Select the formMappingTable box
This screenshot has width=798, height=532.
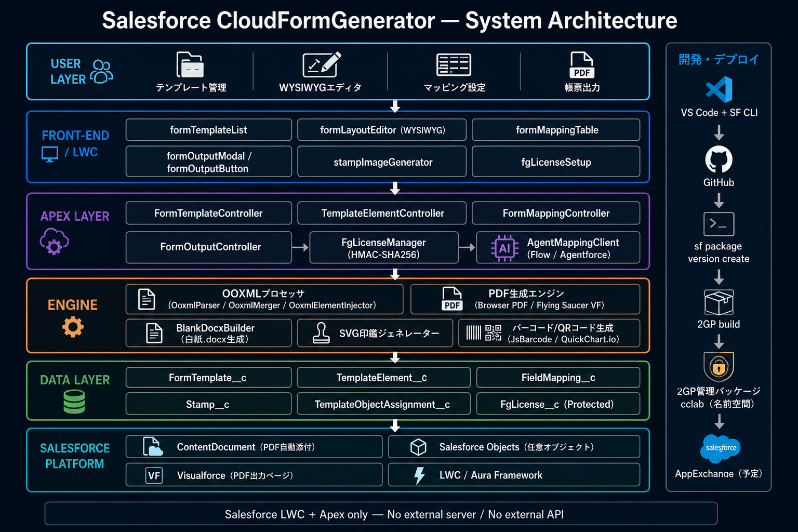556,130
